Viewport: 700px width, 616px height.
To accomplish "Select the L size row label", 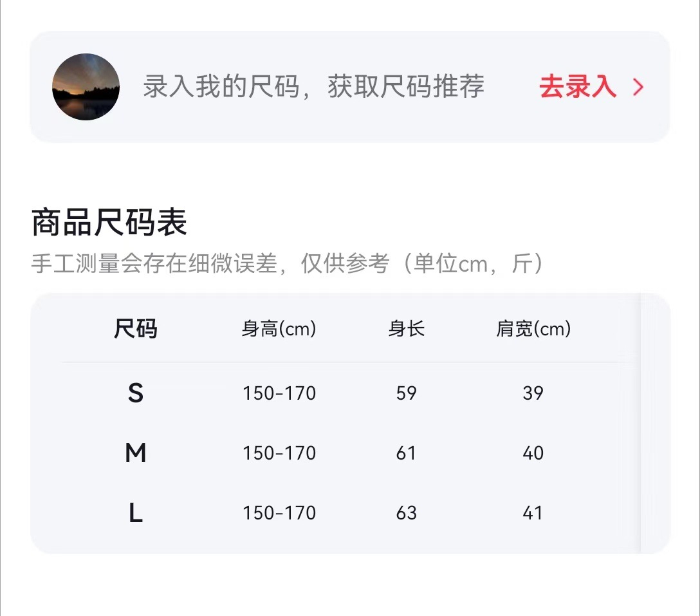I will pyautogui.click(x=135, y=513).
